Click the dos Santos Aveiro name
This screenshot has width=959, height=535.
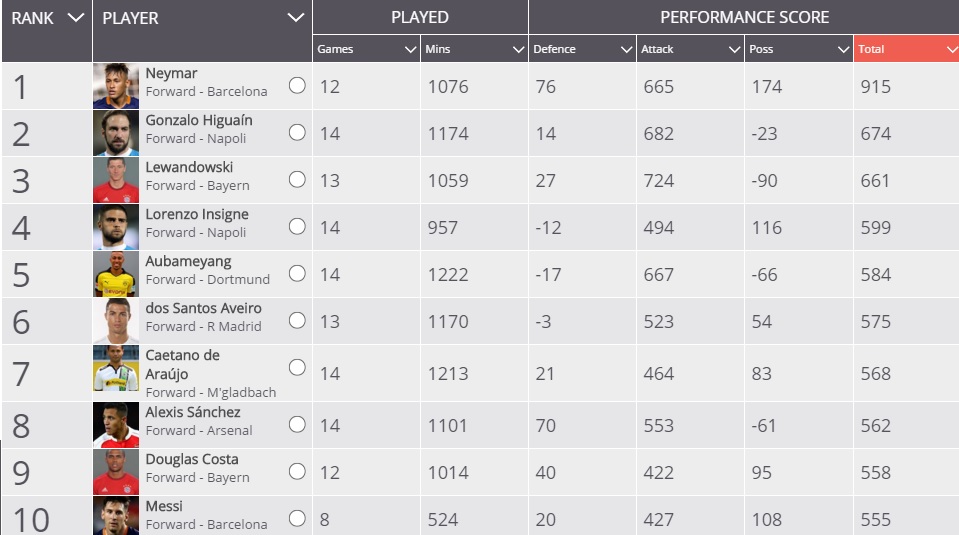click(x=203, y=308)
